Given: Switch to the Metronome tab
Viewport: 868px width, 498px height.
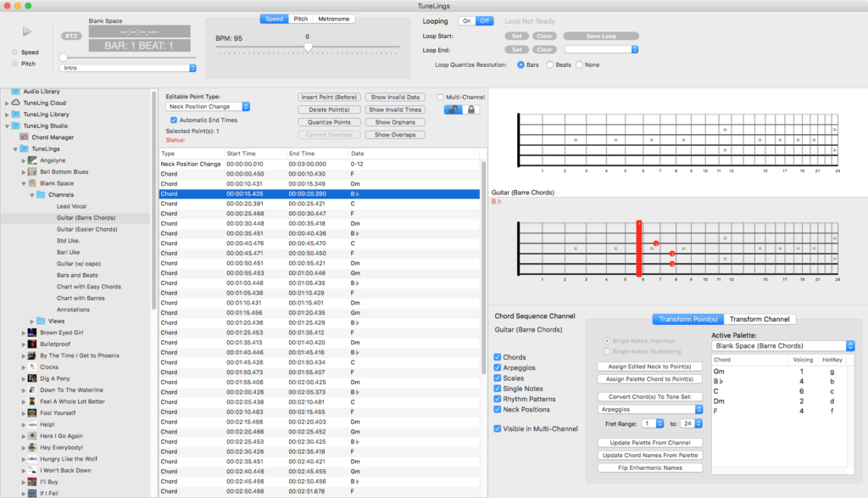Looking at the screenshot, I should tap(334, 19).
